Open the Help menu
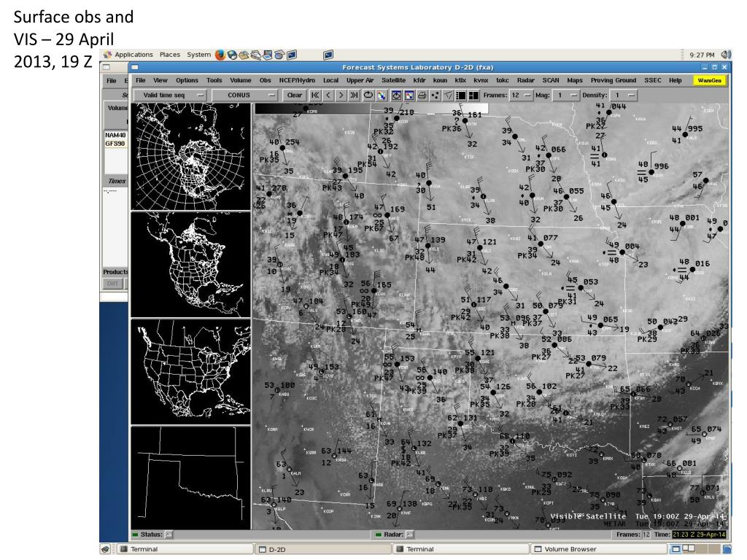 point(675,80)
